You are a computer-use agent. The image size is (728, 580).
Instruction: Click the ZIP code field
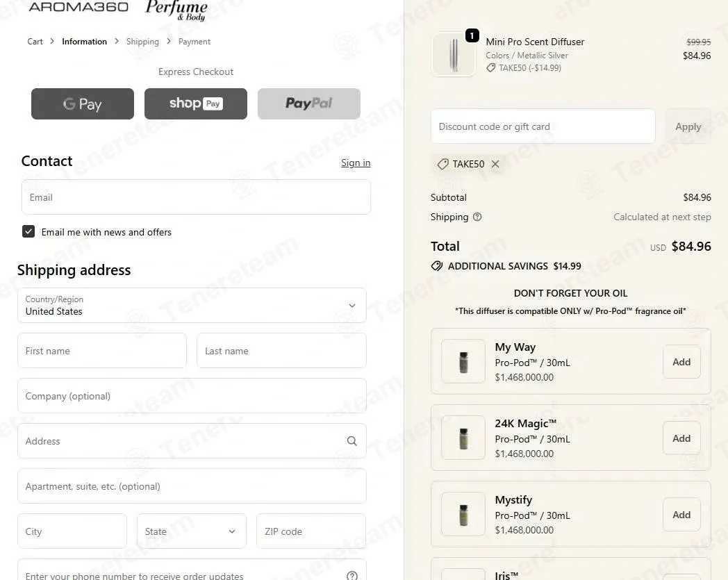coord(311,531)
